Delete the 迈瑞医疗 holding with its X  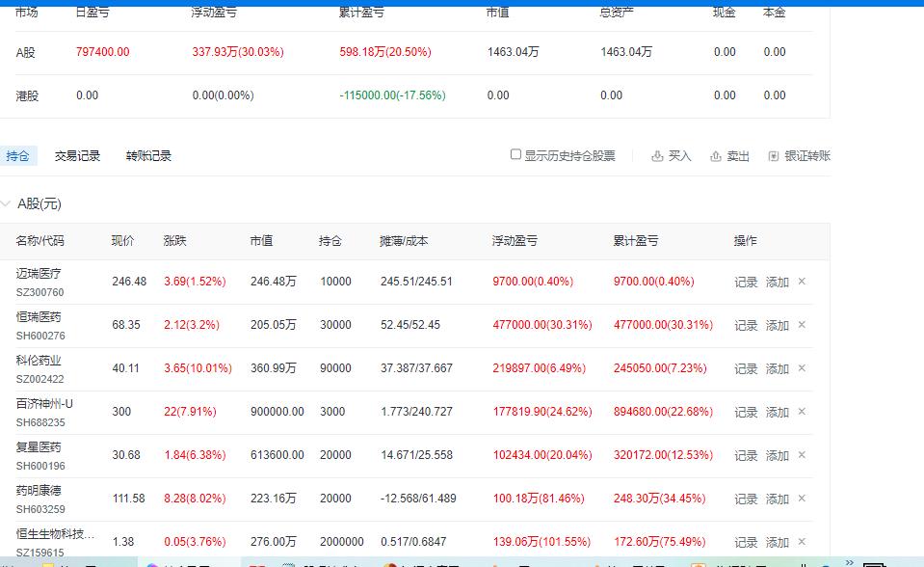[x=802, y=282]
